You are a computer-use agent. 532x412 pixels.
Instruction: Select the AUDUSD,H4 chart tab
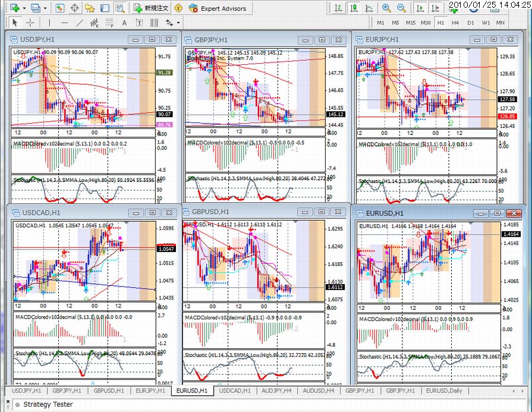318,391
